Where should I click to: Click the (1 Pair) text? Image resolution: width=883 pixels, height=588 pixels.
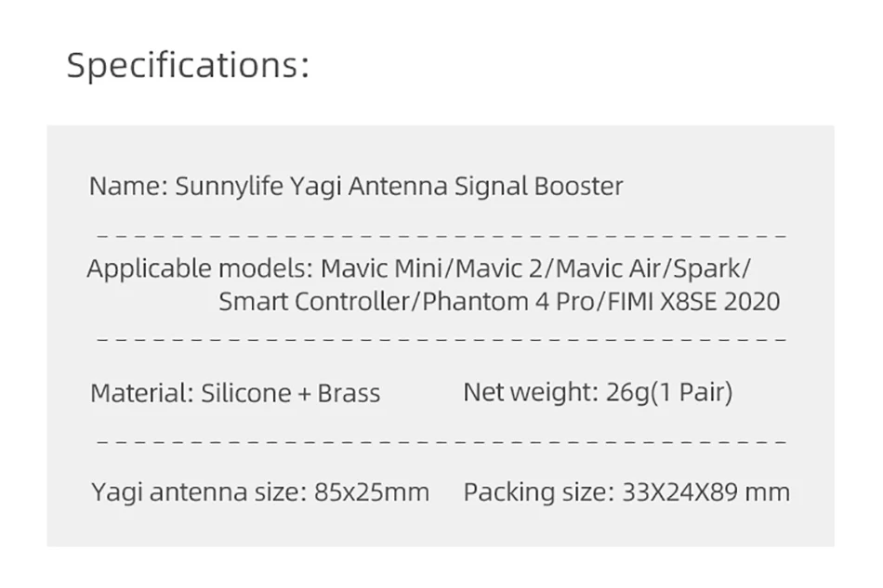(x=692, y=392)
